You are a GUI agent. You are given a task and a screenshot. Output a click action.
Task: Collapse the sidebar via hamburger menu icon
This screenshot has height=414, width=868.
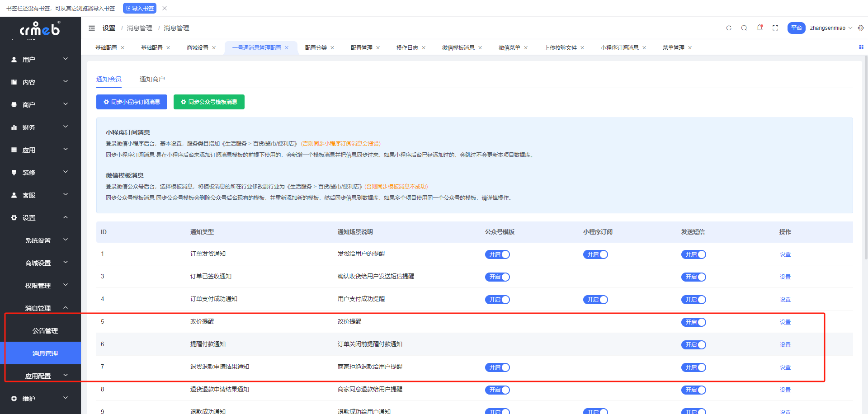[x=92, y=28]
